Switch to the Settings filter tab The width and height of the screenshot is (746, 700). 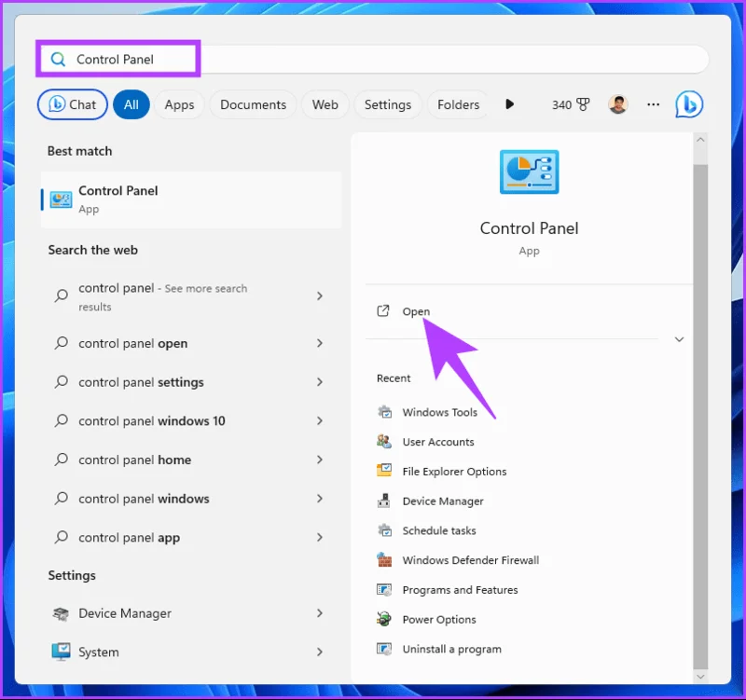[x=388, y=104]
